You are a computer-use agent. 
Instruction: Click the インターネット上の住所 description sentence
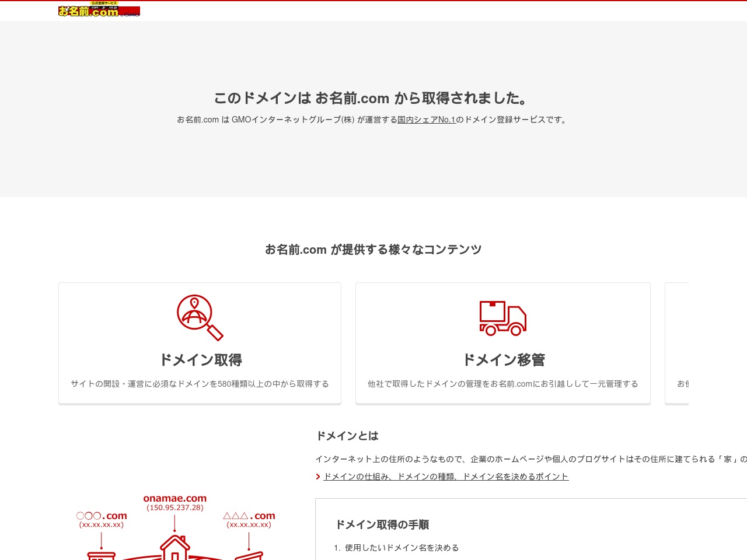[531, 459]
